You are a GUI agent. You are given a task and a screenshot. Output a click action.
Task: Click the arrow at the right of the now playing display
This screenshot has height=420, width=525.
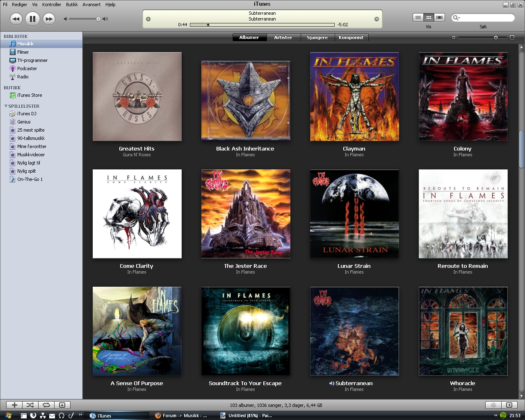tap(377, 19)
